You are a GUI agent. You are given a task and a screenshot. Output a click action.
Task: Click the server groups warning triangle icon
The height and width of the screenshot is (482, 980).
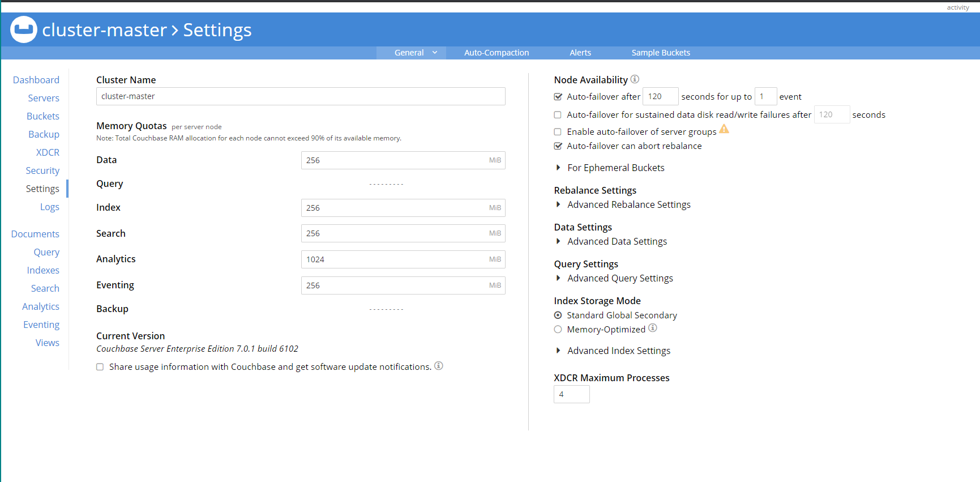tap(724, 129)
